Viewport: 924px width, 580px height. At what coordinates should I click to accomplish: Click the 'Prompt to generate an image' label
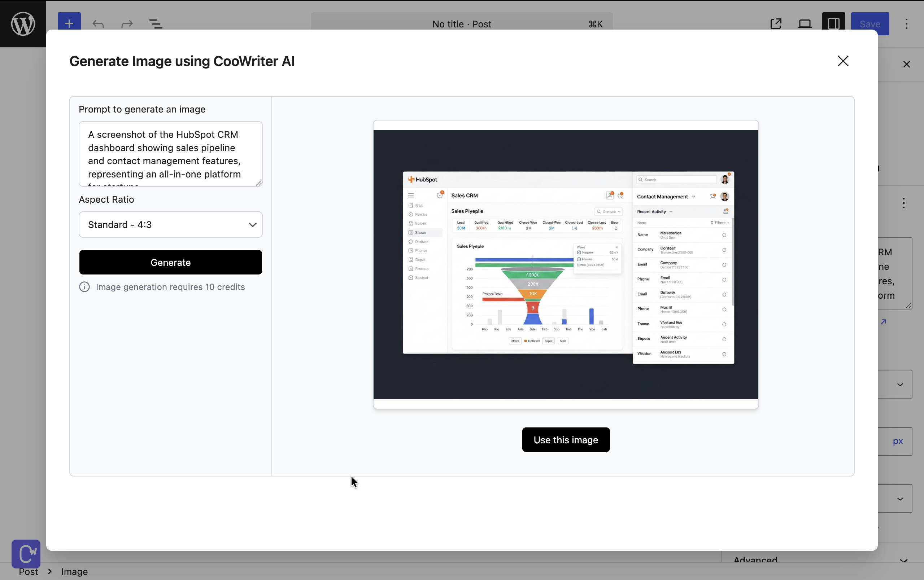point(142,109)
